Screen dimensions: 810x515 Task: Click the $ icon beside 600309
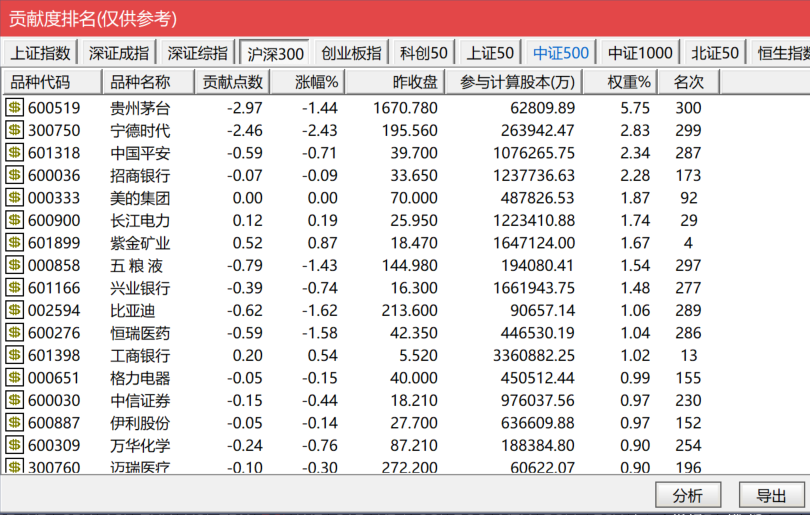coord(14,445)
